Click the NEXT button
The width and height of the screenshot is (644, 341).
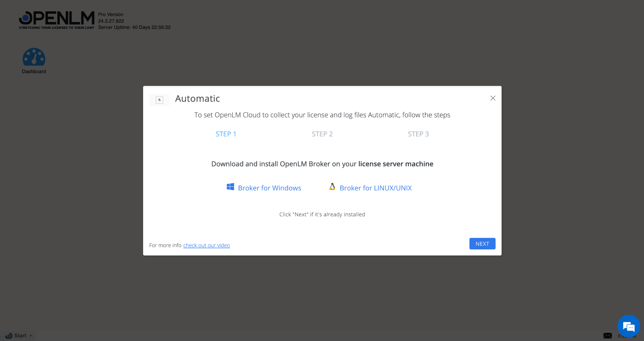tap(482, 243)
